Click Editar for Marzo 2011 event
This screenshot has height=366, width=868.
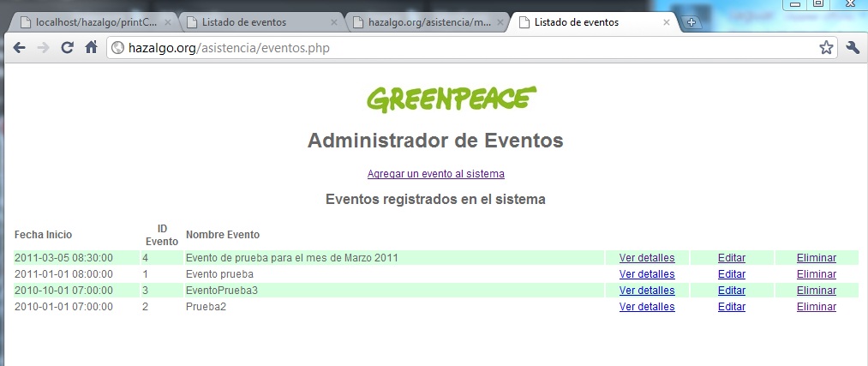coord(732,258)
